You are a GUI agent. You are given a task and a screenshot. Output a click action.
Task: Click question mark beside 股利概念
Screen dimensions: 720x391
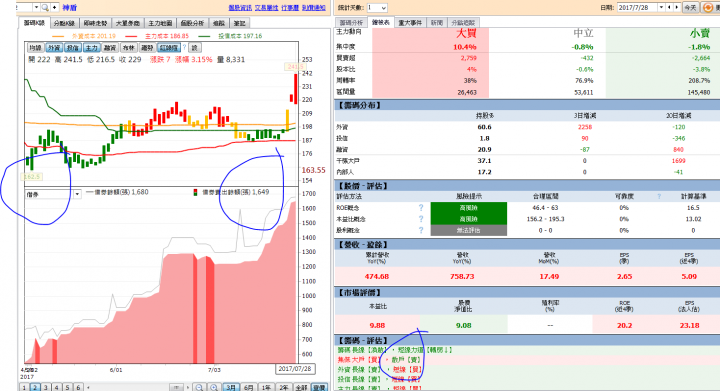[x=421, y=230]
